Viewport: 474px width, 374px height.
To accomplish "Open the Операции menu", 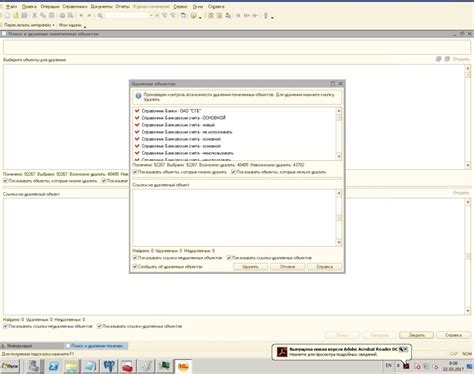I will (50, 6).
